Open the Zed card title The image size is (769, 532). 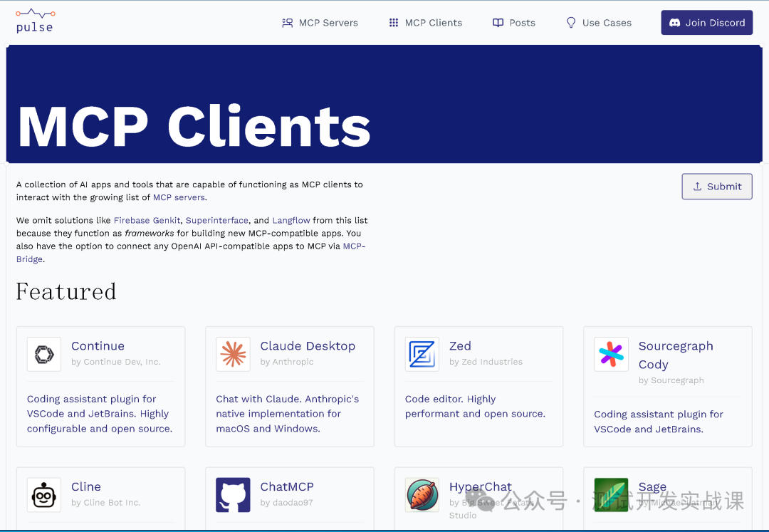point(460,345)
